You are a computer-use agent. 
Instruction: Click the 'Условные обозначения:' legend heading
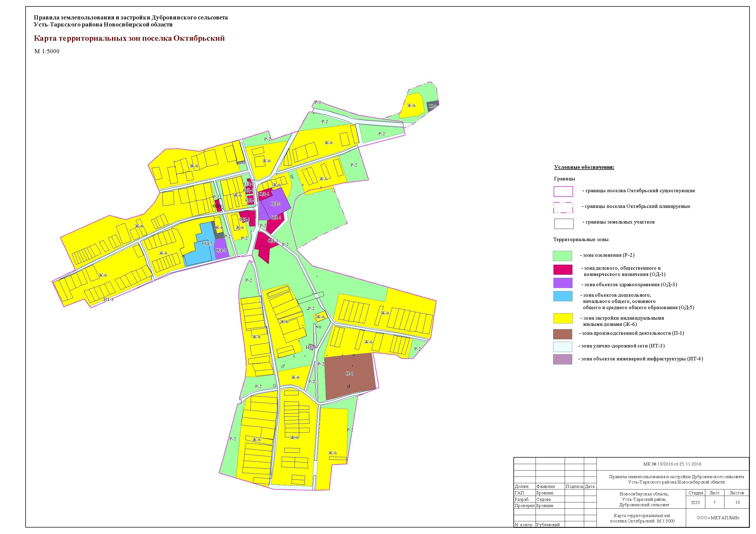pyautogui.click(x=584, y=167)
